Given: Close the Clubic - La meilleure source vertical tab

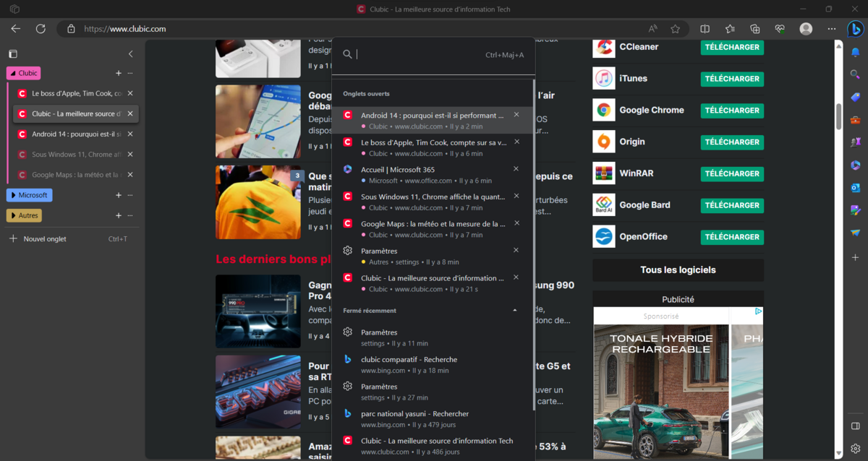Looking at the screenshot, I should (130, 113).
